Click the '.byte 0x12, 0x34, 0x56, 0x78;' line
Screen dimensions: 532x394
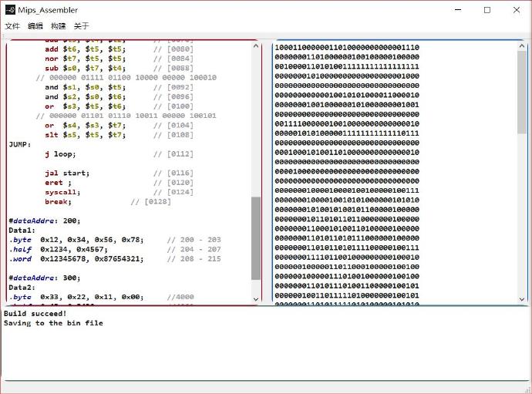(x=76, y=240)
